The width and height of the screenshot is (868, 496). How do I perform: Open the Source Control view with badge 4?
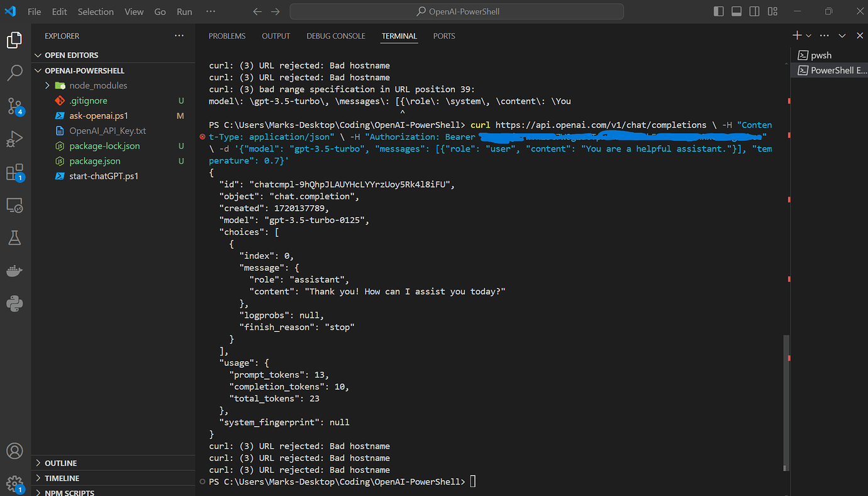(x=14, y=106)
